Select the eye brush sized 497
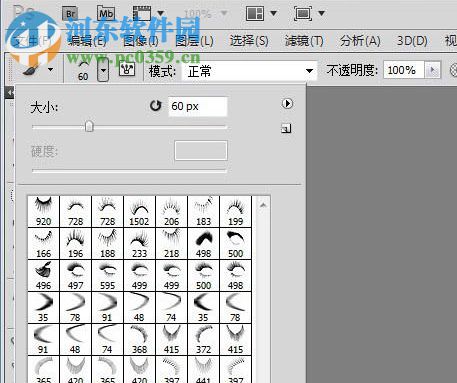The image size is (457, 383). tap(75, 276)
